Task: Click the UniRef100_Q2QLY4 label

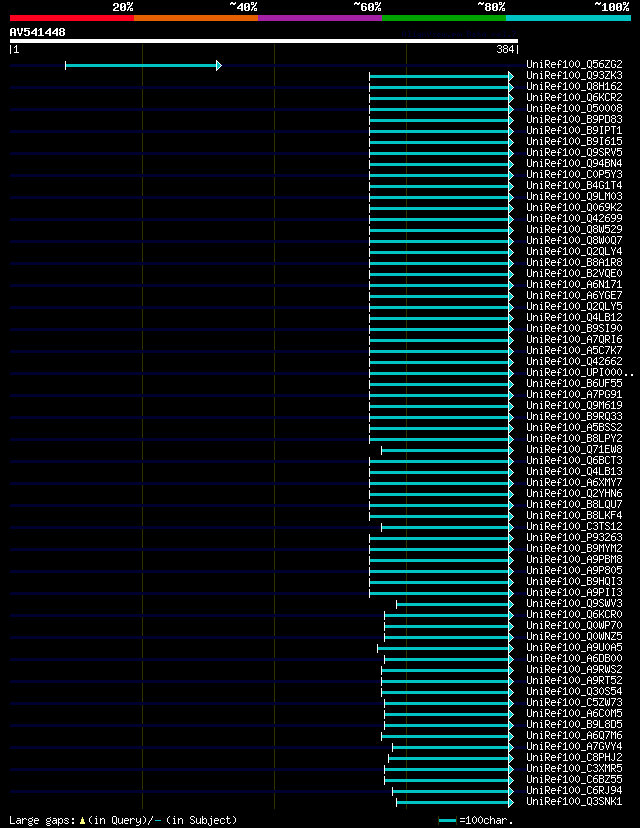Action: coord(574,251)
